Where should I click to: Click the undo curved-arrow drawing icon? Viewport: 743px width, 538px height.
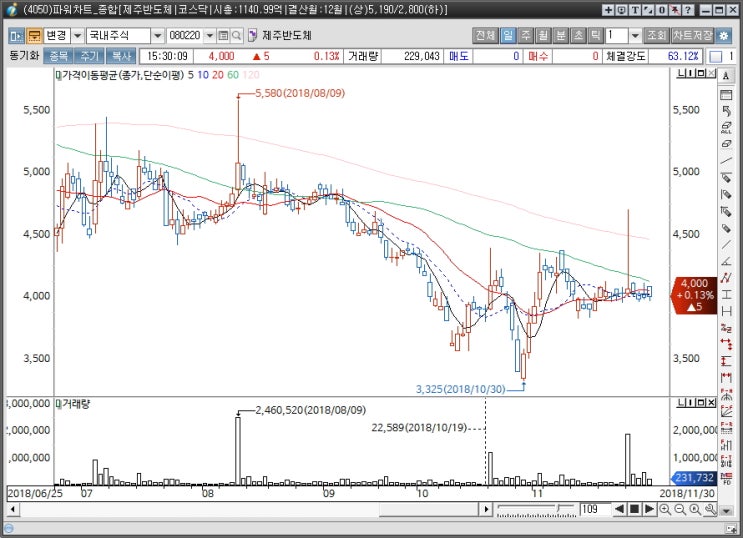[726, 111]
